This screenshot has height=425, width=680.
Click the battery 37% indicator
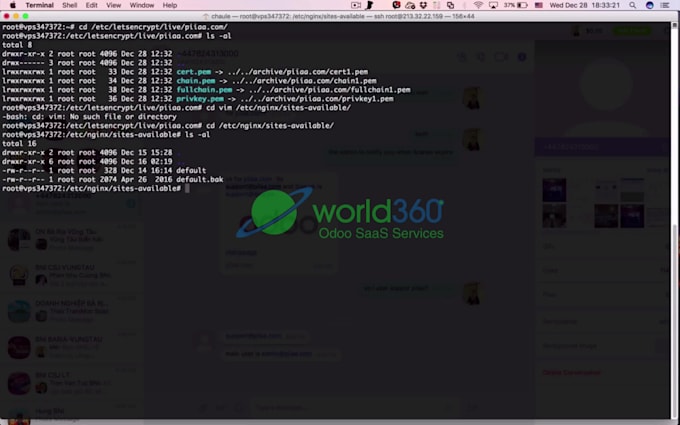[516, 5]
